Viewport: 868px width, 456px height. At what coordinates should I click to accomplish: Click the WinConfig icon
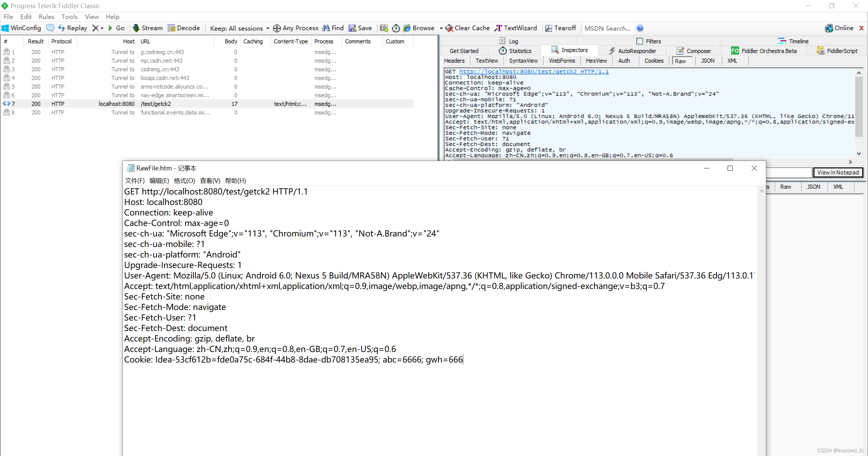5,28
